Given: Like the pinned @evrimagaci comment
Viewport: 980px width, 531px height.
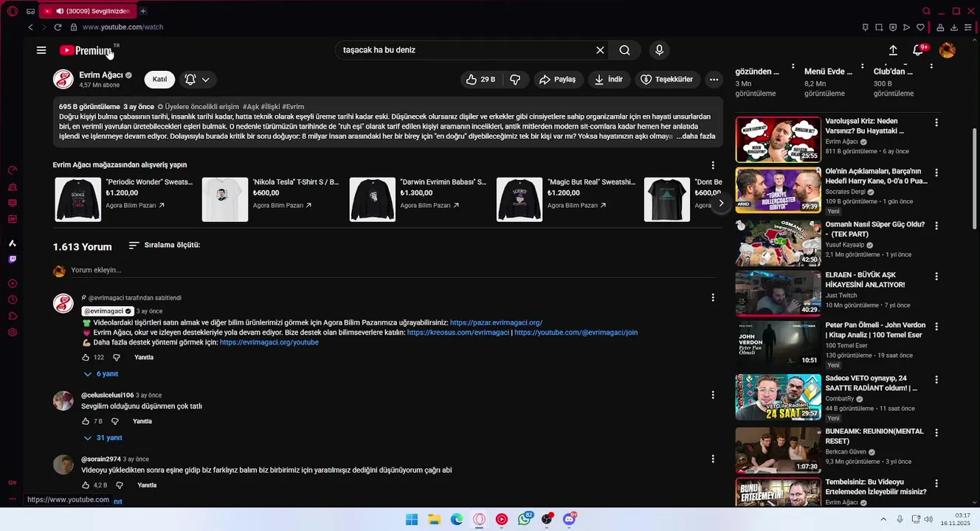Looking at the screenshot, I should pos(86,358).
